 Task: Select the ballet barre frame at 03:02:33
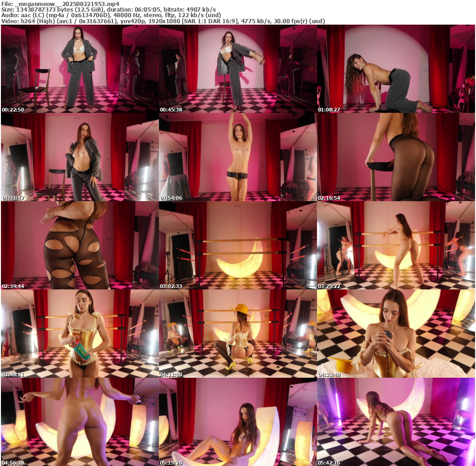tap(238, 245)
